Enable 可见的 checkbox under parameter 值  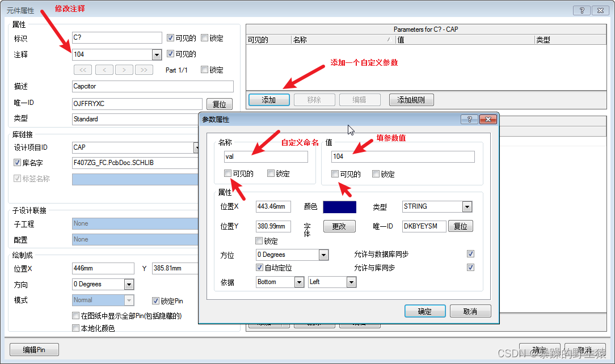pyautogui.click(x=335, y=174)
